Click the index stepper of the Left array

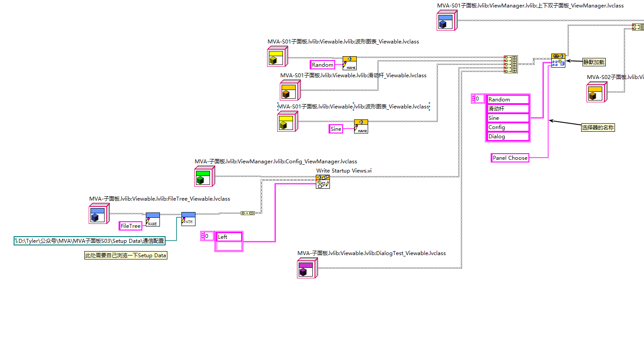click(203, 236)
